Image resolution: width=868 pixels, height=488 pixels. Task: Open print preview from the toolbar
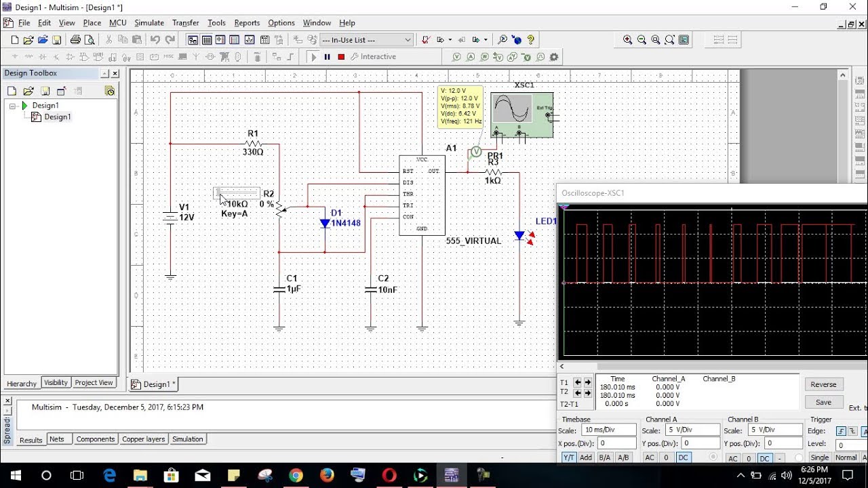click(x=90, y=40)
